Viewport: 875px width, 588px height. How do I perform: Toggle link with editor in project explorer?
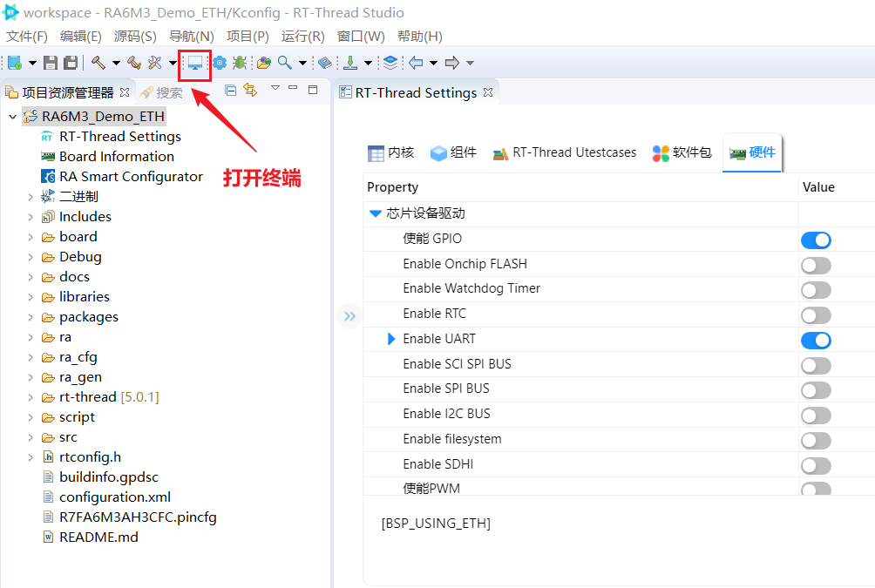(x=250, y=90)
